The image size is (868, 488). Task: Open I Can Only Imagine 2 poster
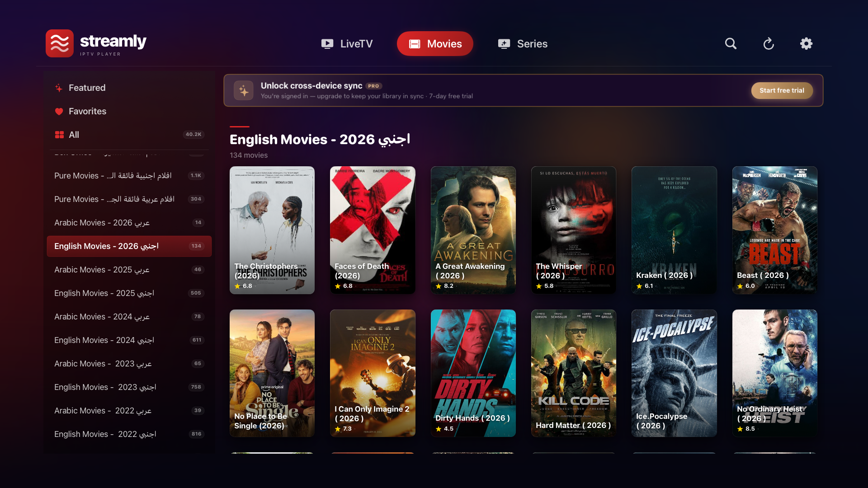(373, 373)
